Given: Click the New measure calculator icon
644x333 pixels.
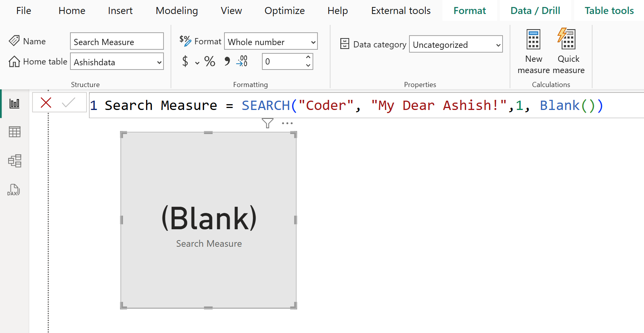Looking at the screenshot, I should (x=533, y=40).
